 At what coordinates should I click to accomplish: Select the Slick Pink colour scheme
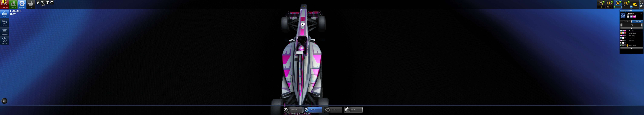632,31
